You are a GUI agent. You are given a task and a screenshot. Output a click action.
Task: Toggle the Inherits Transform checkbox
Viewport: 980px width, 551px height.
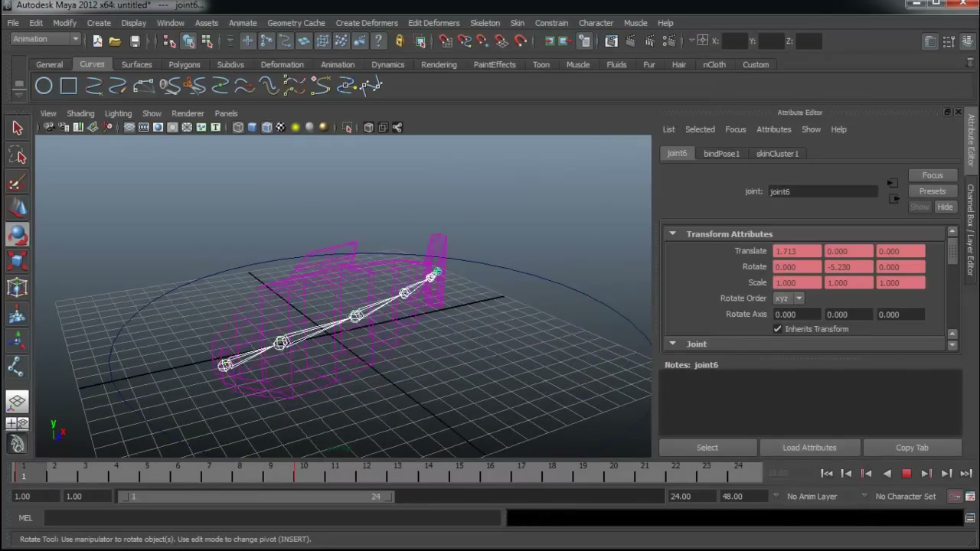tap(778, 329)
